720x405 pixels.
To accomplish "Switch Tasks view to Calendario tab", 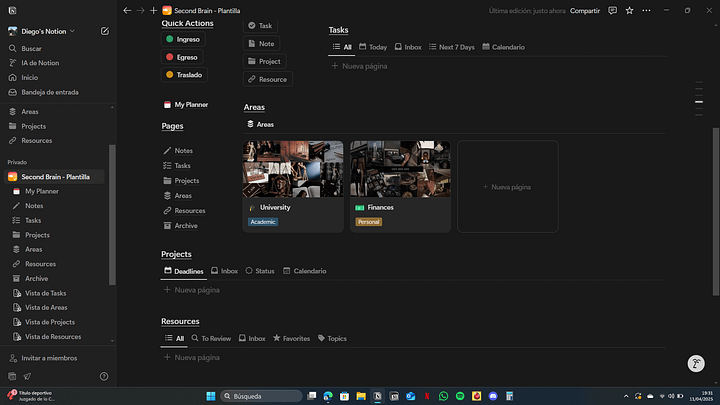I will 503,47.
